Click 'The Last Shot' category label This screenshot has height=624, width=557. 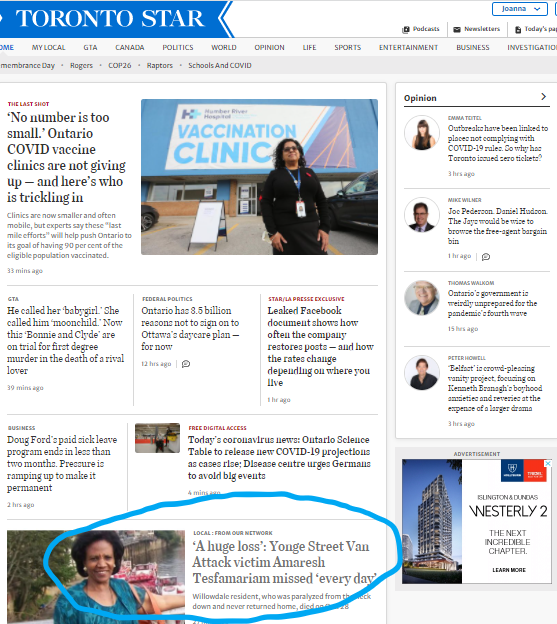tap(28, 104)
